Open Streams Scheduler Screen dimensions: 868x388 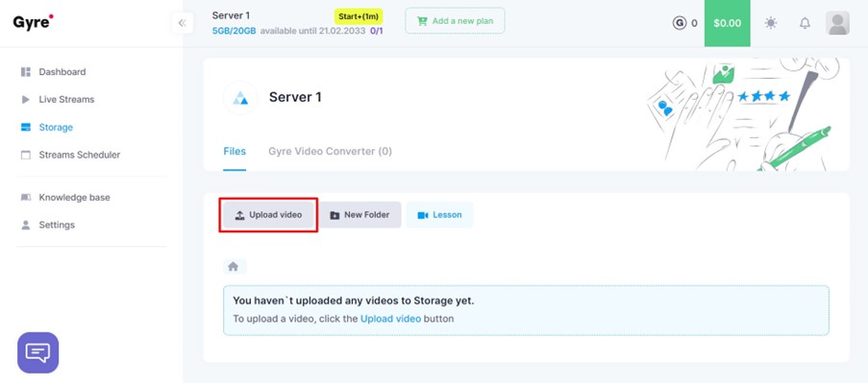point(79,155)
